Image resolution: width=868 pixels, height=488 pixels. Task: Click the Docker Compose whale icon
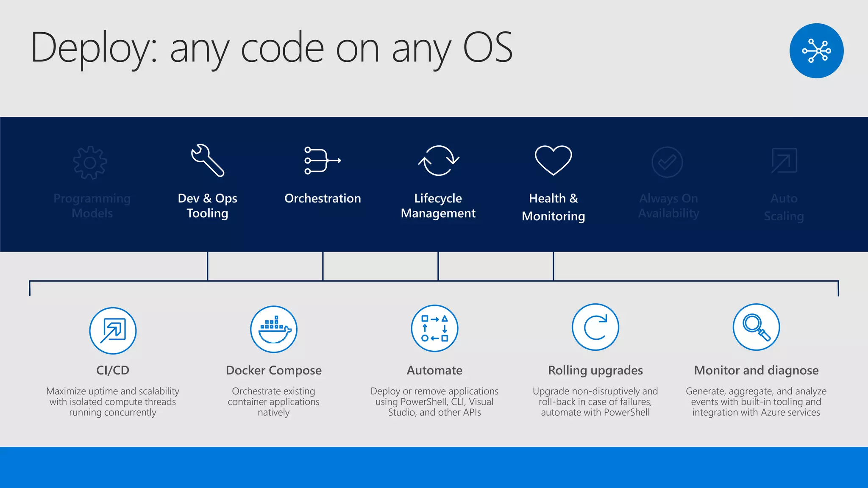pyautogui.click(x=274, y=329)
